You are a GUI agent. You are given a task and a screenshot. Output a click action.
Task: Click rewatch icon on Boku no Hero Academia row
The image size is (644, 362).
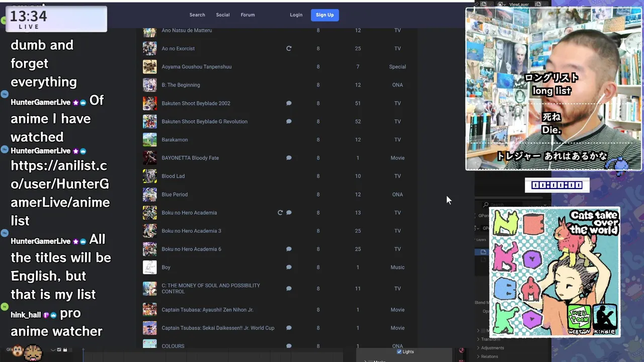point(280,213)
